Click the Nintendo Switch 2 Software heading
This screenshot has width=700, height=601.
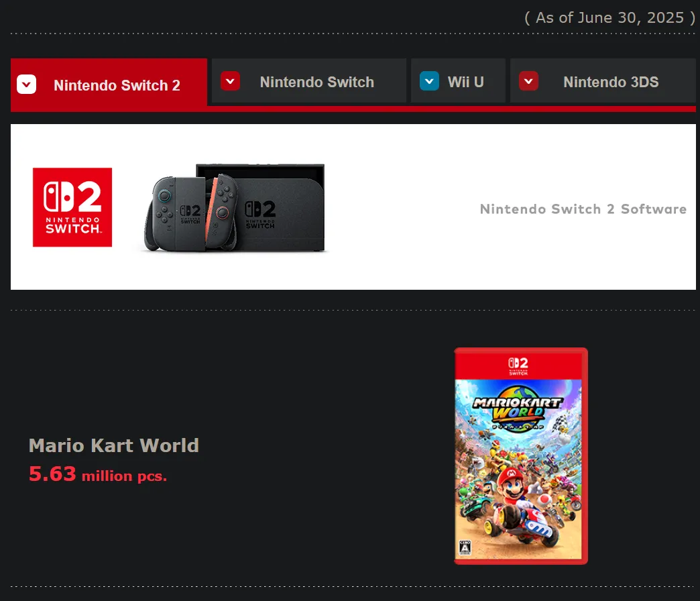[583, 209]
